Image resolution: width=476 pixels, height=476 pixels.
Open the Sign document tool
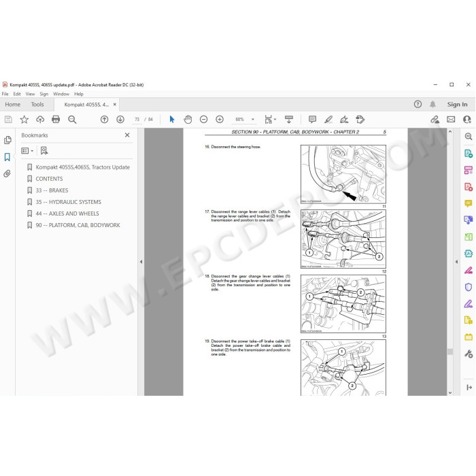(x=344, y=120)
